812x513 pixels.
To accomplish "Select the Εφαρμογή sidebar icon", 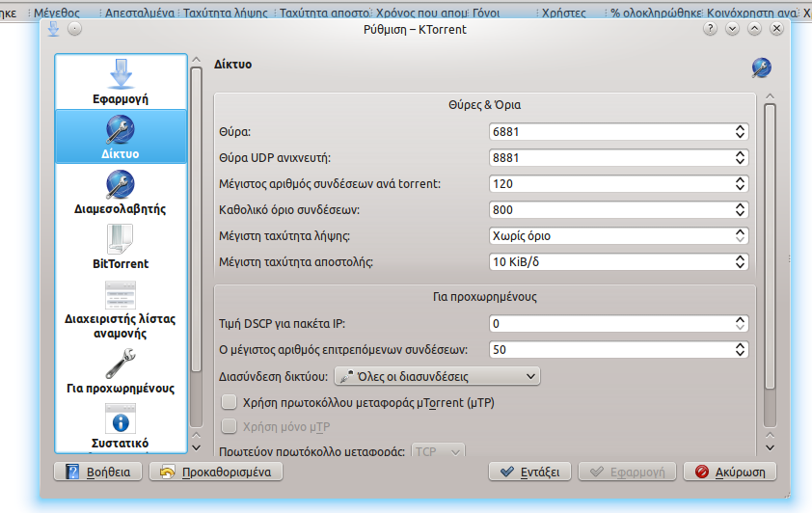I will point(121,74).
